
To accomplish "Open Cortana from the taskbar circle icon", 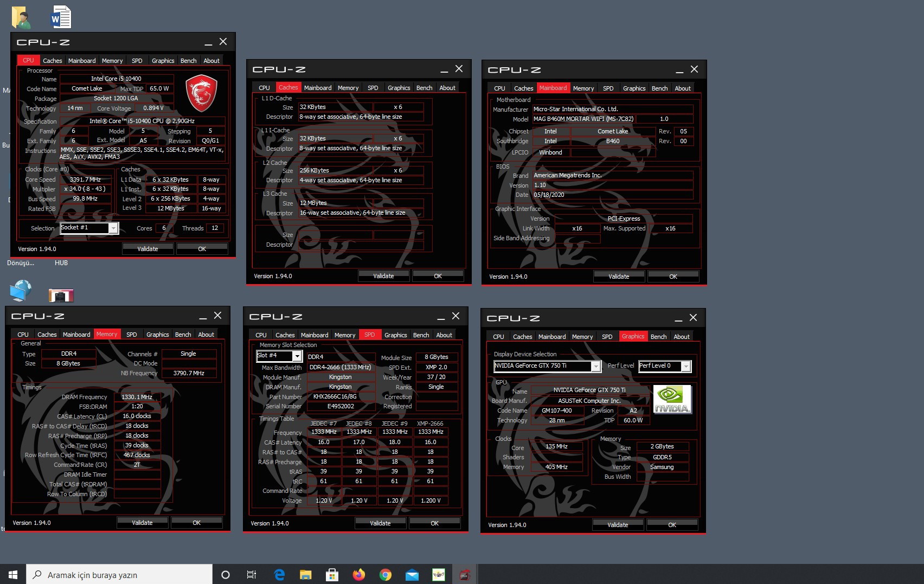I will pos(226,574).
